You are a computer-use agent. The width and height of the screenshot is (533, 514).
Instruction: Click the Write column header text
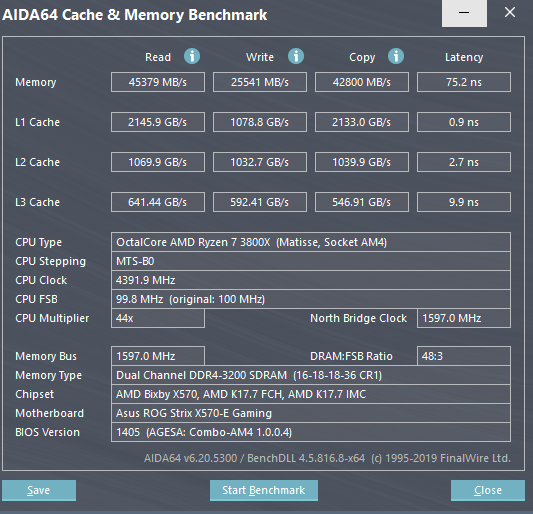260,57
